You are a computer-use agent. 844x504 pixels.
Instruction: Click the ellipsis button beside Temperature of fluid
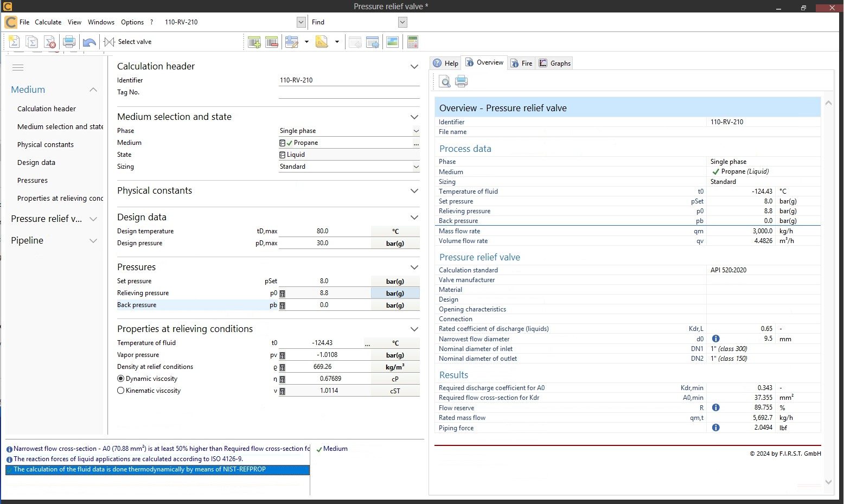[x=367, y=343]
